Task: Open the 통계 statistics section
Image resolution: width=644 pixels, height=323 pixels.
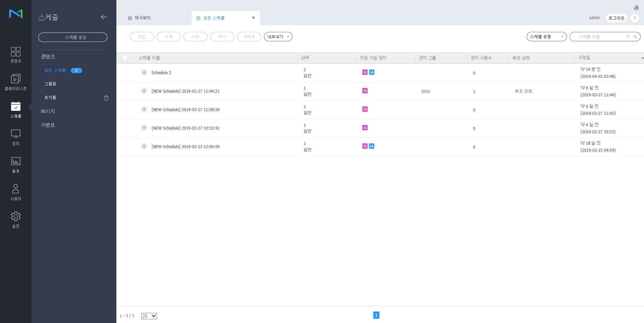Action: [15, 165]
